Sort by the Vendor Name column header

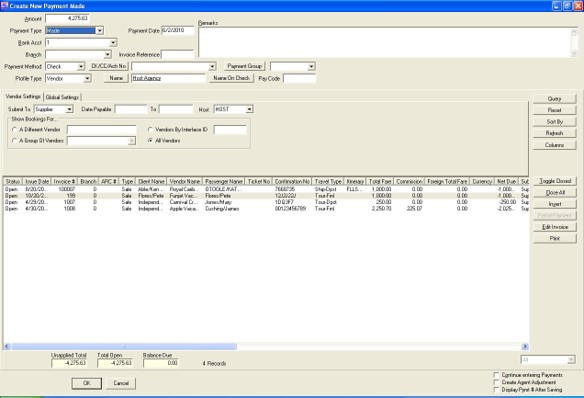(185, 181)
